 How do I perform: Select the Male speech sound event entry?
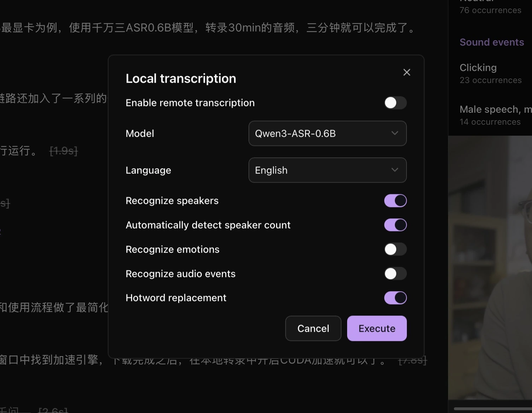[496, 115]
